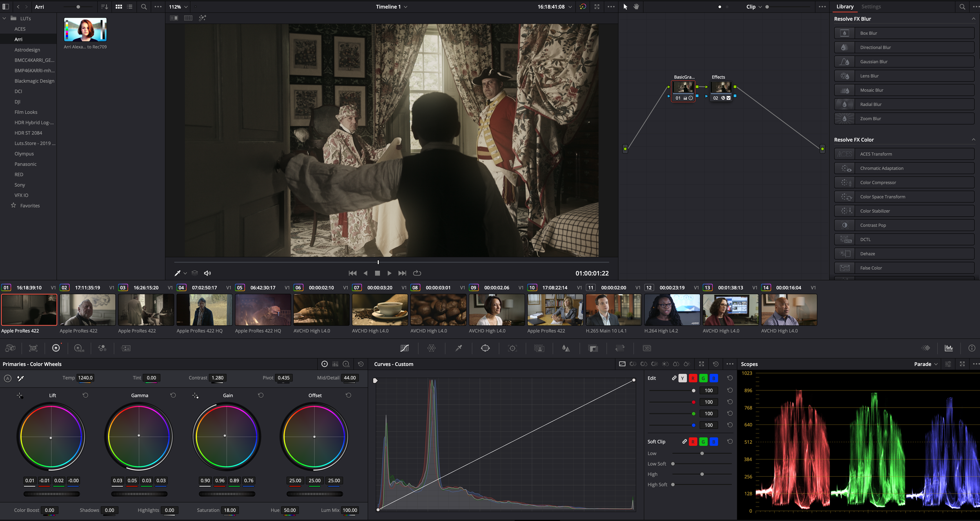Open the Key palette icon
The width and height of the screenshot is (980, 521).
[x=593, y=348]
